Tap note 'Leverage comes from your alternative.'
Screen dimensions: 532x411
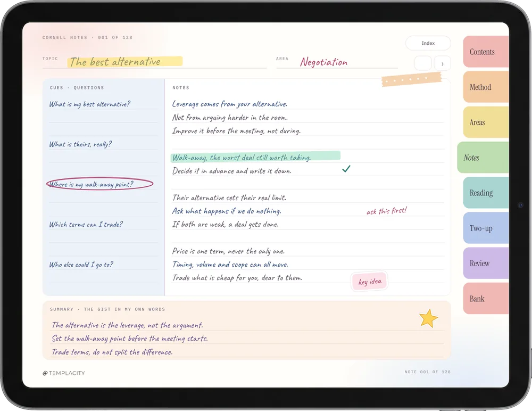[230, 104]
